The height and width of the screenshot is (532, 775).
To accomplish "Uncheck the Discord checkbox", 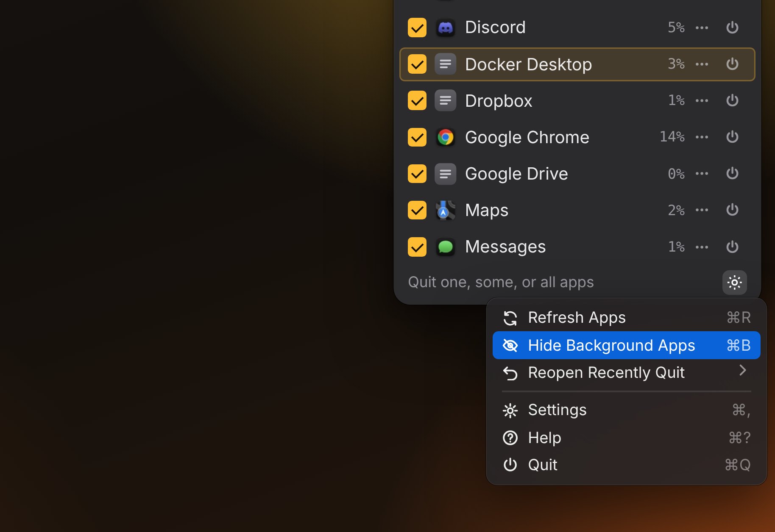I will pos(417,28).
